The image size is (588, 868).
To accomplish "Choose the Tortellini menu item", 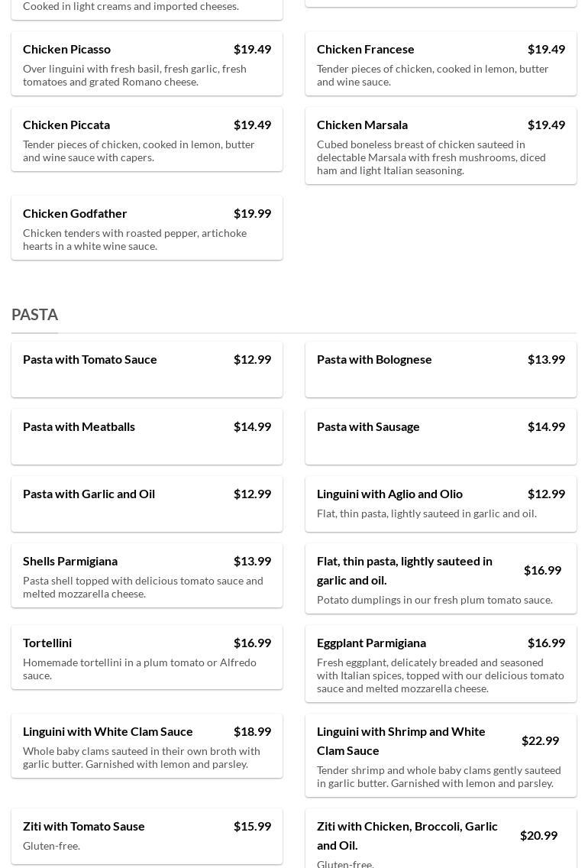I will [147, 657].
